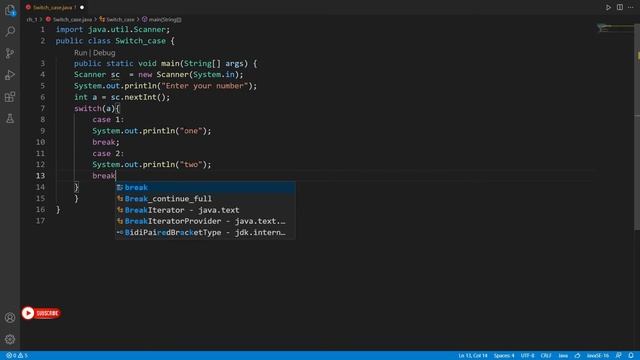Viewport: 640px width, 360px height.
Task: Click line number 7 in gutter
Action: coord(42,108)
